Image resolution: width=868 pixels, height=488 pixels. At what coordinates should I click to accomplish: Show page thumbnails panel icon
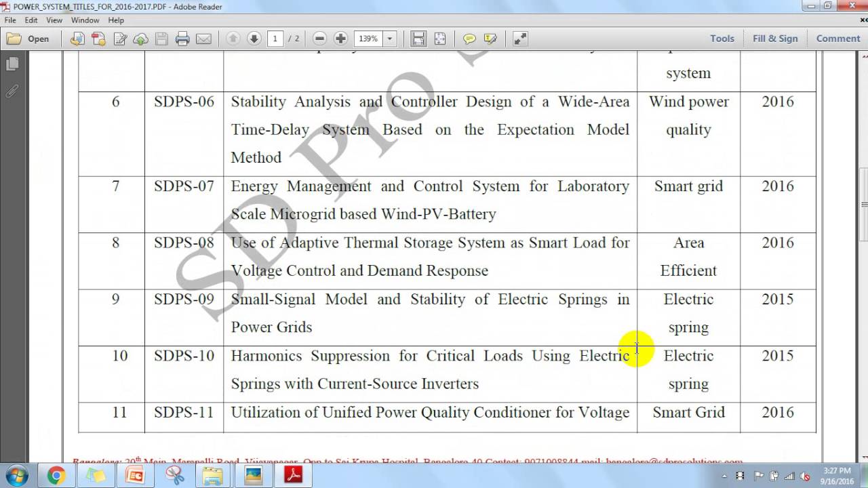[12, 64]
